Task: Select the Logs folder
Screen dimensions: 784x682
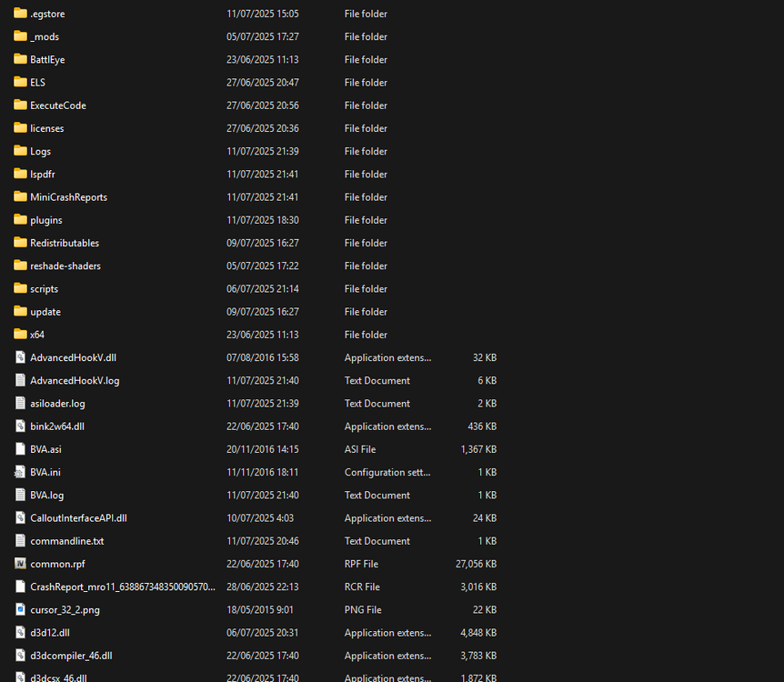Action: [41, 151]
